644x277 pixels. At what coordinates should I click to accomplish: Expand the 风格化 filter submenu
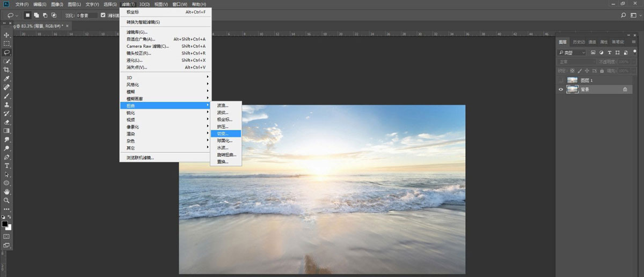[x=166, y=85]
